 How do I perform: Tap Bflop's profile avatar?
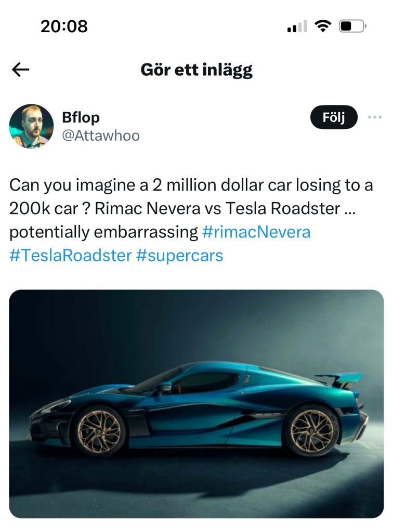31,126
